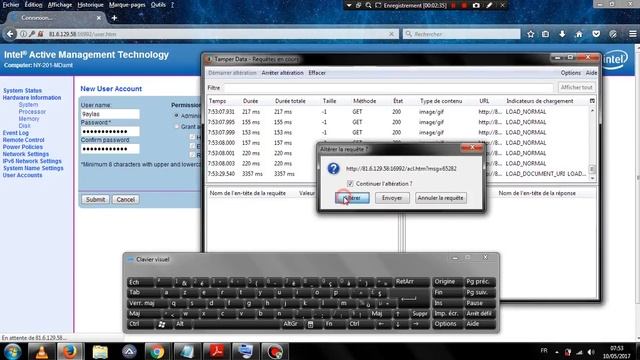Screen dimensions: 640x360
Task: Go to Firefox home icon
Action: click(x=579, y=34)
